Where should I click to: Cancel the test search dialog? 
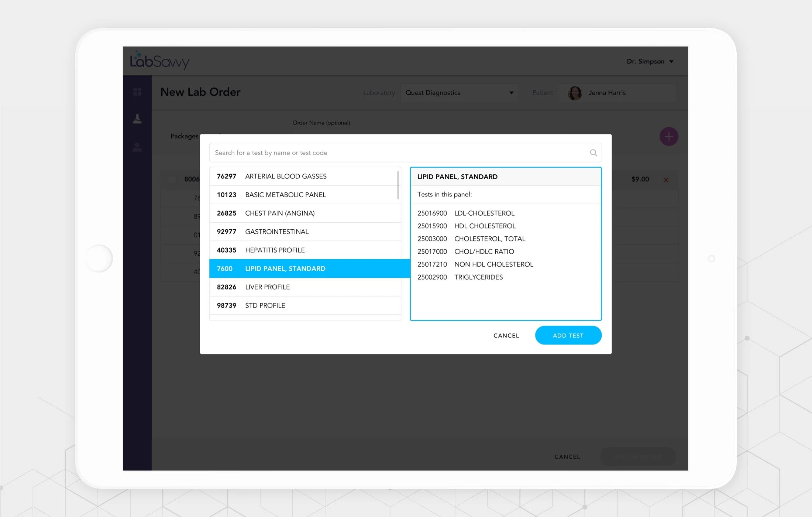pos(506,335)
